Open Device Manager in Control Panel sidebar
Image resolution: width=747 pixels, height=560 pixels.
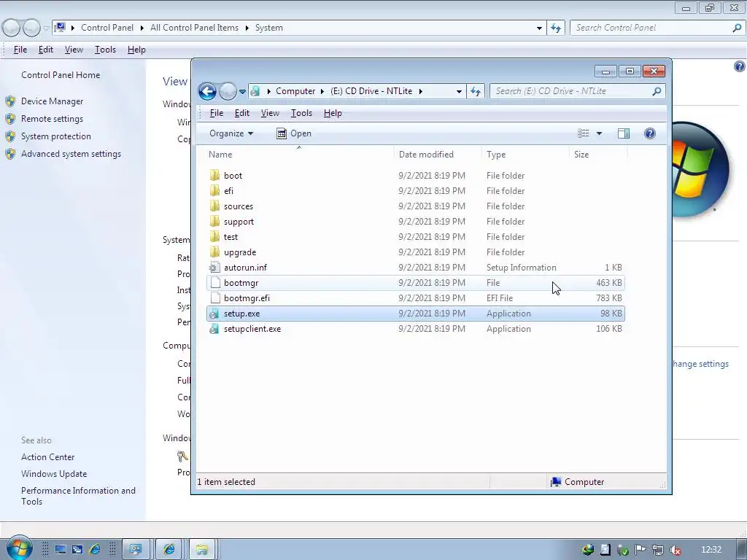(52, 101)
